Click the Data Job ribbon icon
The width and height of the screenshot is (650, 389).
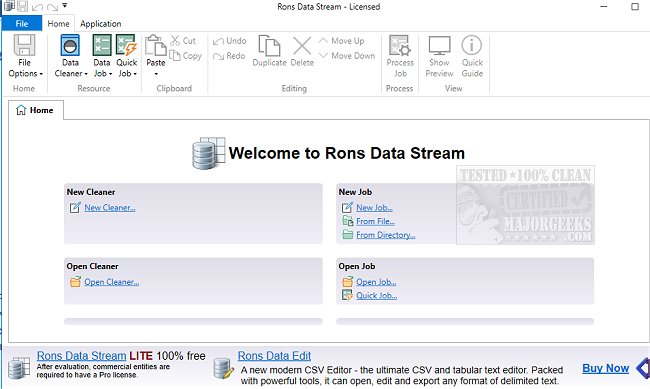[x=102, y=45]
